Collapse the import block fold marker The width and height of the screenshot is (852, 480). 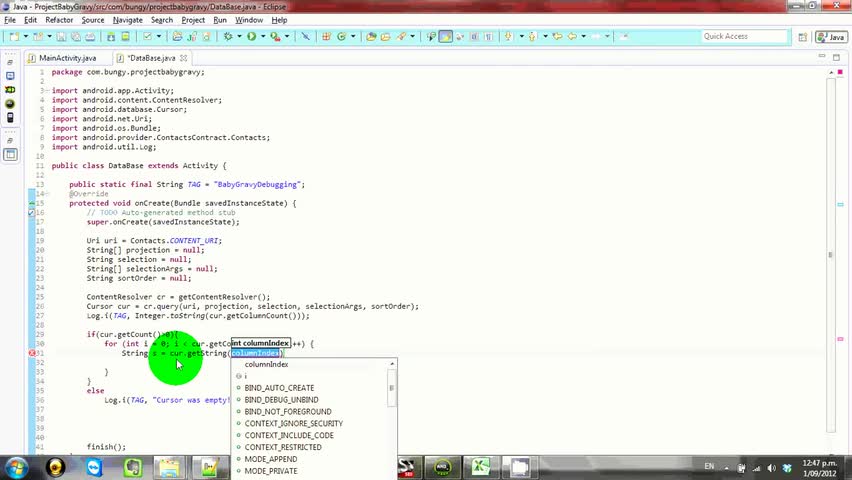[47, 90]
